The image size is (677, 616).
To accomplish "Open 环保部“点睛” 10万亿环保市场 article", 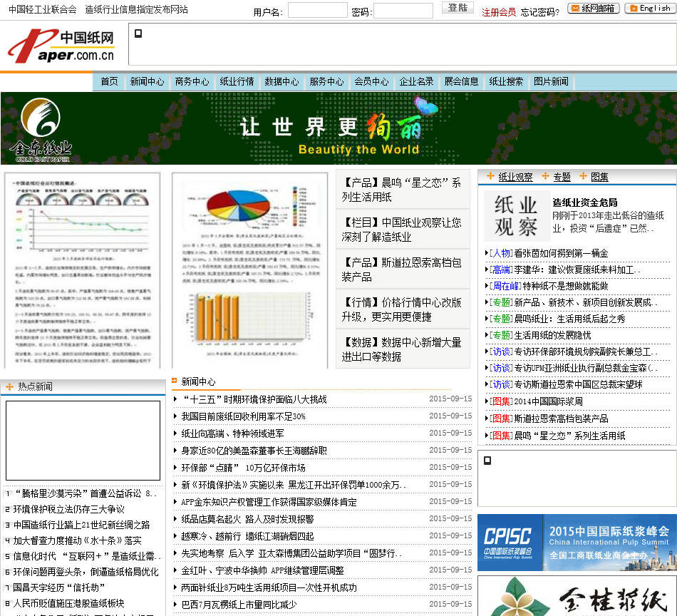I will [244, 468].
